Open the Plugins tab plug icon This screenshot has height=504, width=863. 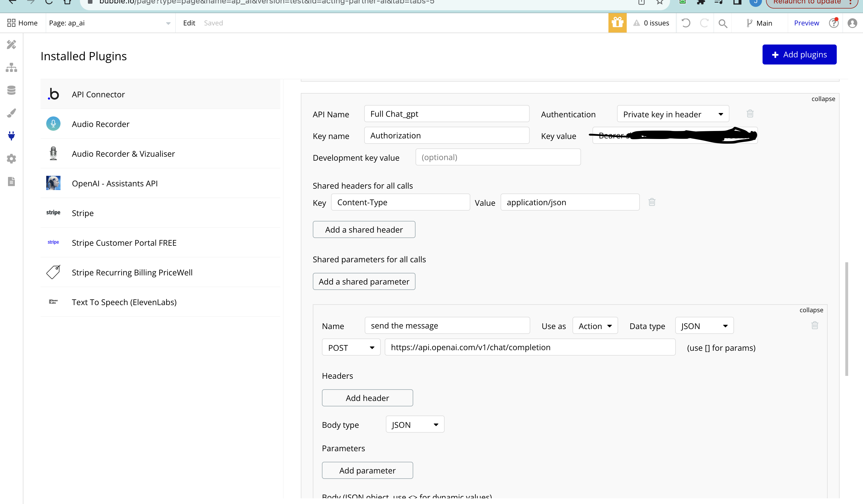coord(11,136)
